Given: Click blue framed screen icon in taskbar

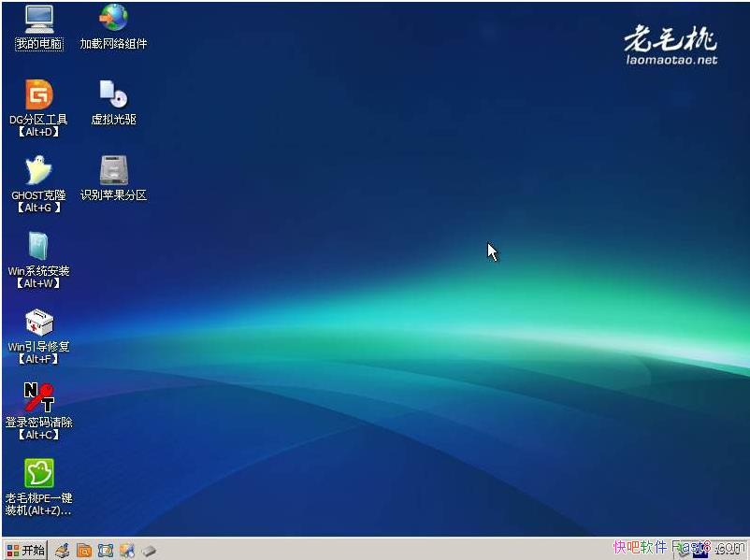Looking at the screenshot, I should tap(106, 550).
